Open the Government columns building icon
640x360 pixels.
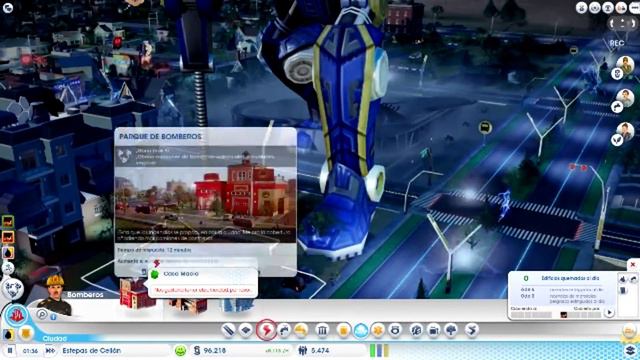point(322,330)
